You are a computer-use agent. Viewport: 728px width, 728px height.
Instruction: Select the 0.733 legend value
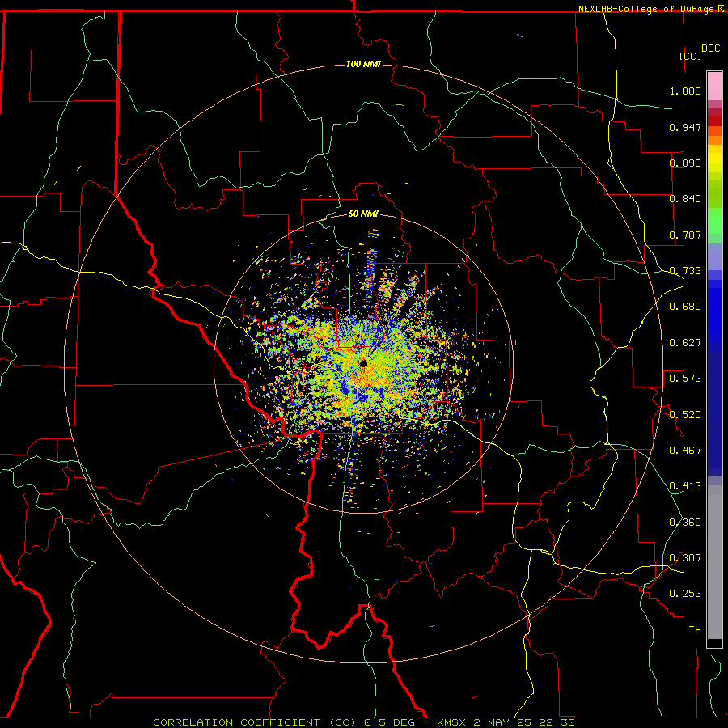pyautogui.click(x=685, y=271)
